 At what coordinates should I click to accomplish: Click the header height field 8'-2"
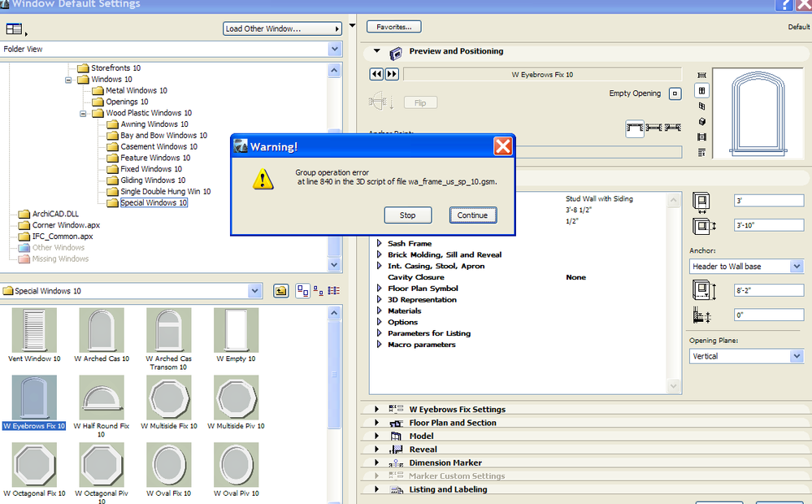click(x=768, y=290)
